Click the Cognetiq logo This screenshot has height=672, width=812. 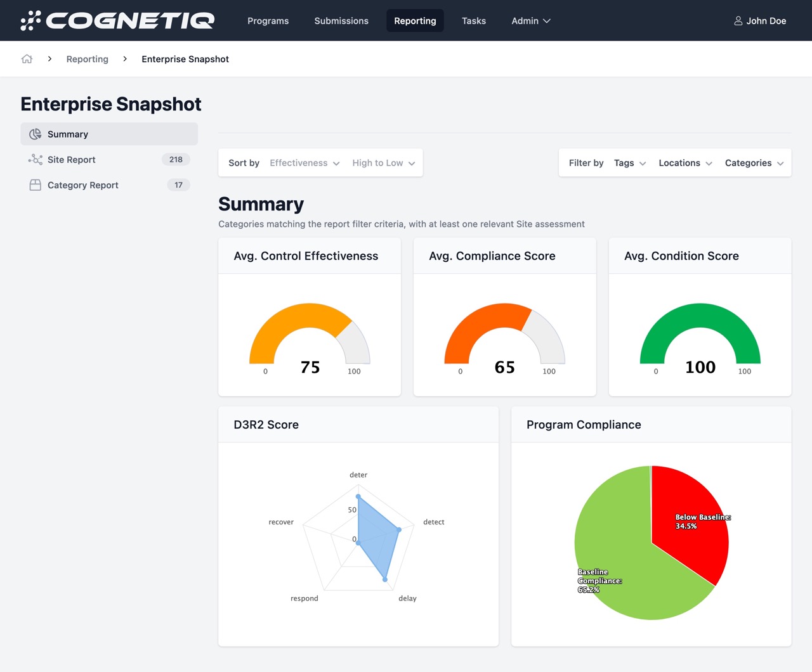click(x=117, y=20)
